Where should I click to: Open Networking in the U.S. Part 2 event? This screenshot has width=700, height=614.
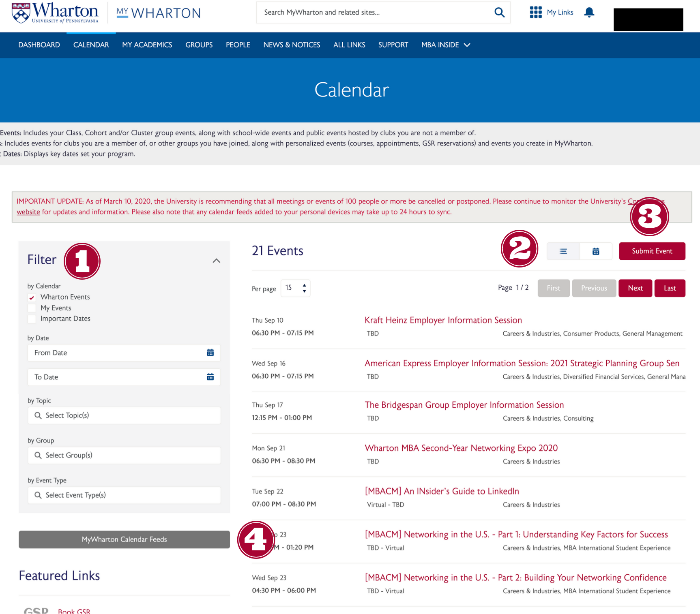pos(516,578)
